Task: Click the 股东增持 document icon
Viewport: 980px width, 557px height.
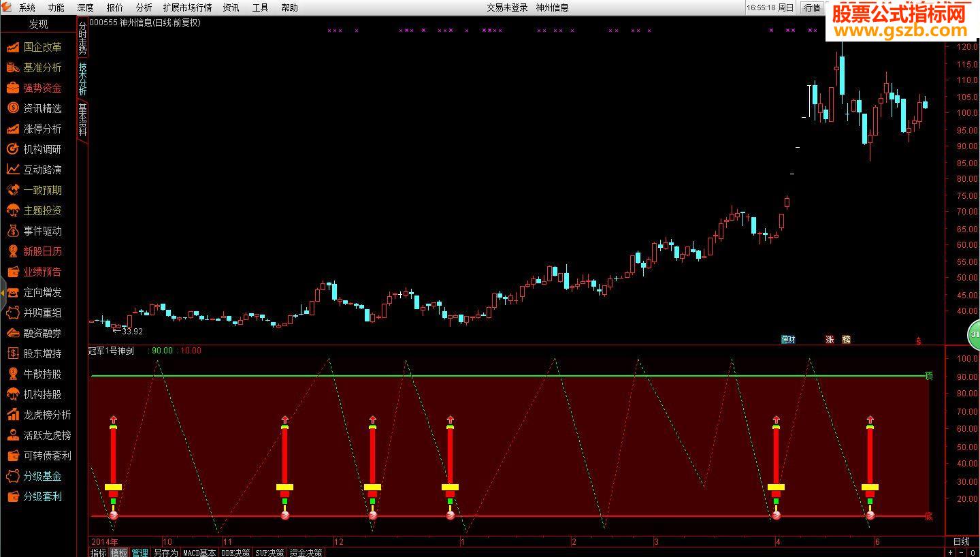Action: tap(13, 353)
